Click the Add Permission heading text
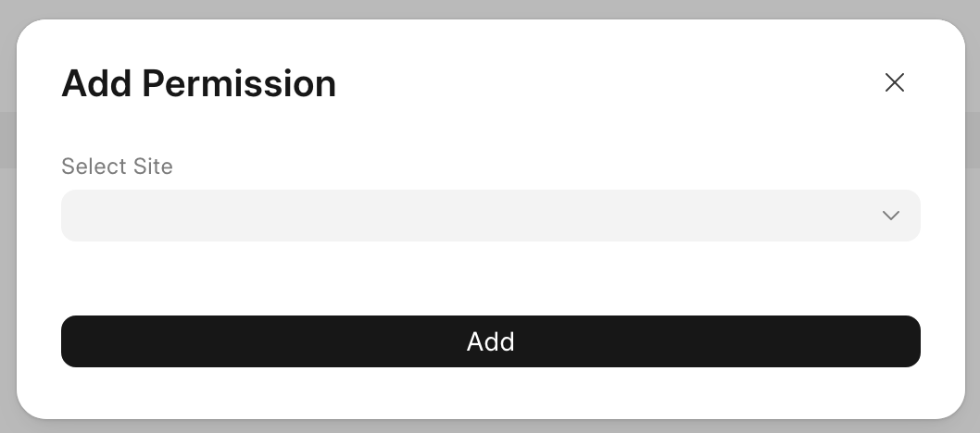 [x=198, y=84]
